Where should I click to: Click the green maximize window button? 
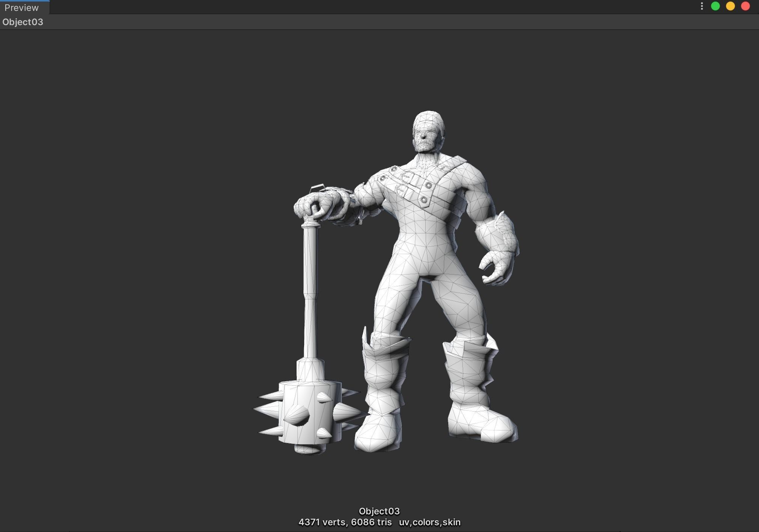[715, 6]
